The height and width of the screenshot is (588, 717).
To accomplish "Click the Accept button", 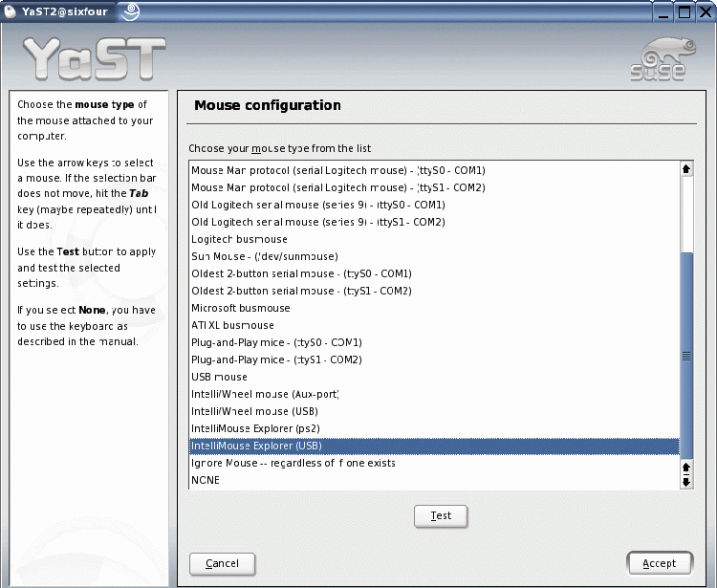I will click(660, 563).
